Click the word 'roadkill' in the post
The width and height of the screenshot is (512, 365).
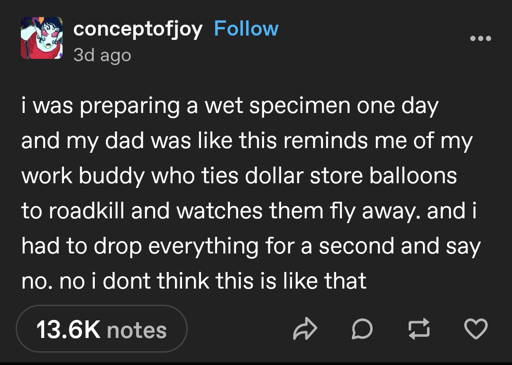[x=86, y=211]
